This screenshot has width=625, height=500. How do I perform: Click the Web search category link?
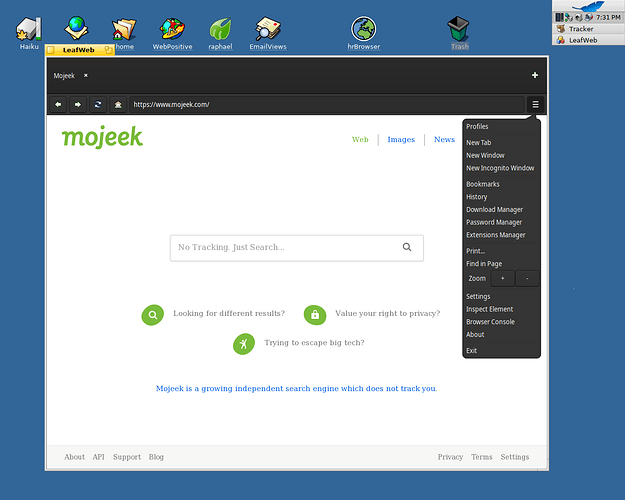[360, 140]
